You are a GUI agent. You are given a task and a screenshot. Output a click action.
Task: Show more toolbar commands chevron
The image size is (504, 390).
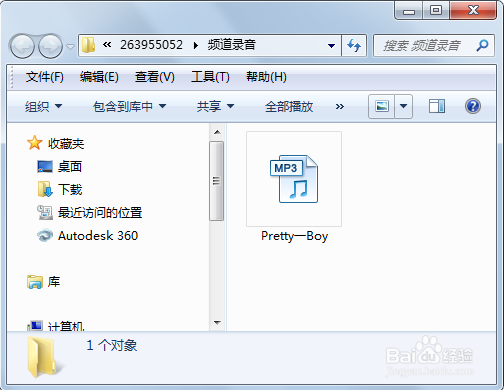(340, 107)
